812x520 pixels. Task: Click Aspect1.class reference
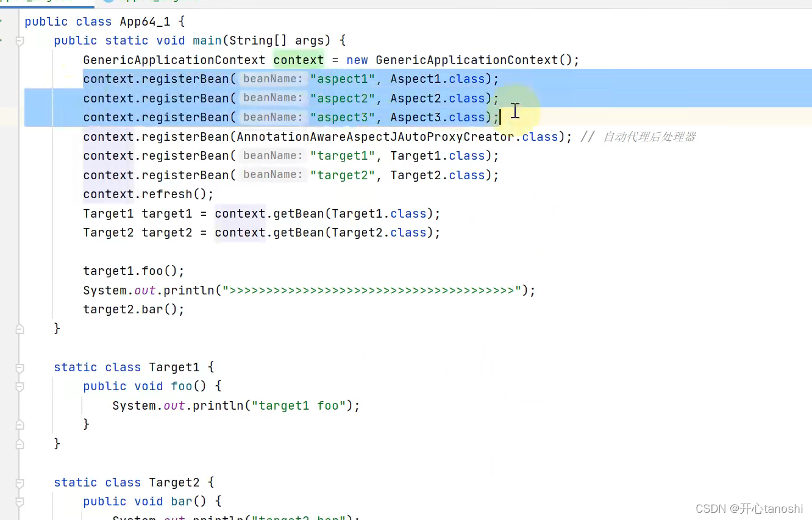click(x=438, y=79)
